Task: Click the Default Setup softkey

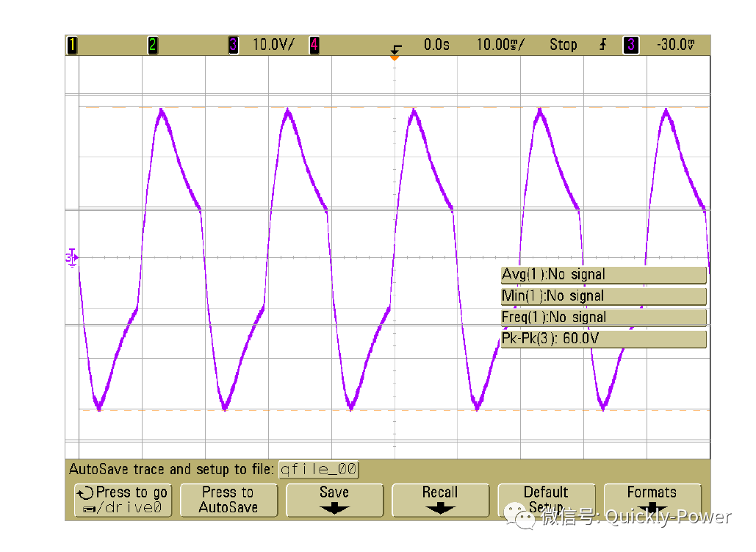Action: 547,501
